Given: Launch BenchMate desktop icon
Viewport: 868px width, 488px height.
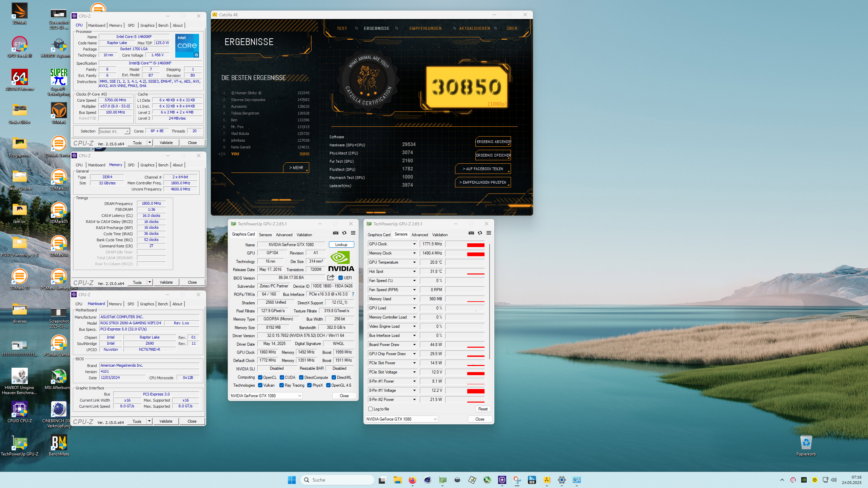Looking at the screenshot, I should [59, 445].
